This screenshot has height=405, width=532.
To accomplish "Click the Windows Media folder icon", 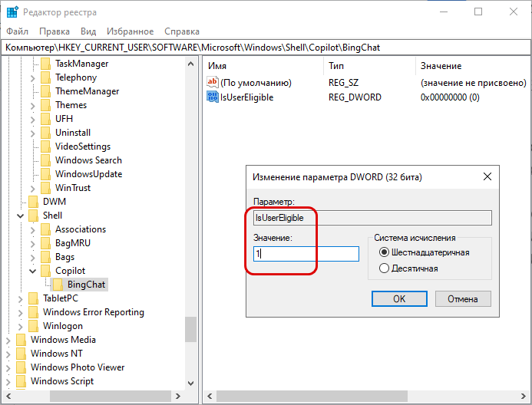I will tap(21, 340).
